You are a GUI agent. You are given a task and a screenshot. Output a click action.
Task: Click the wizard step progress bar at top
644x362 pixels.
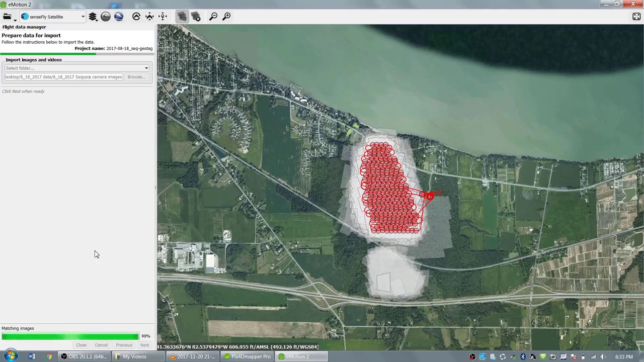tap(76, 54)
